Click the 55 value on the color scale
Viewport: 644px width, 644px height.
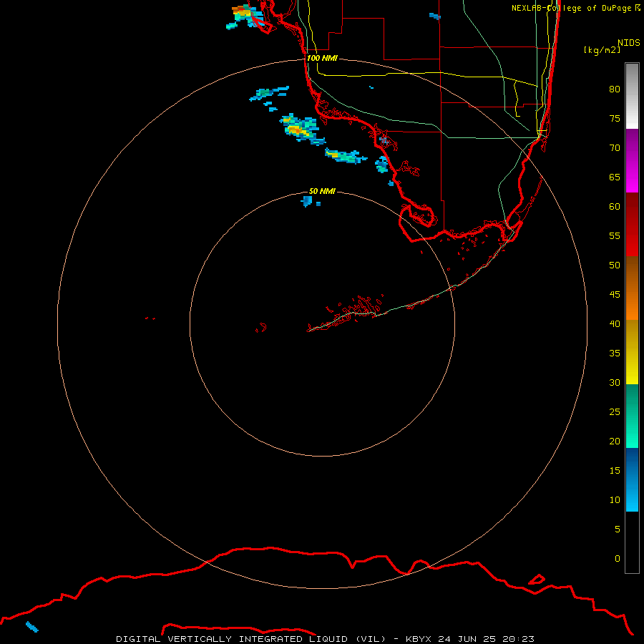click(x=615, y=235)
